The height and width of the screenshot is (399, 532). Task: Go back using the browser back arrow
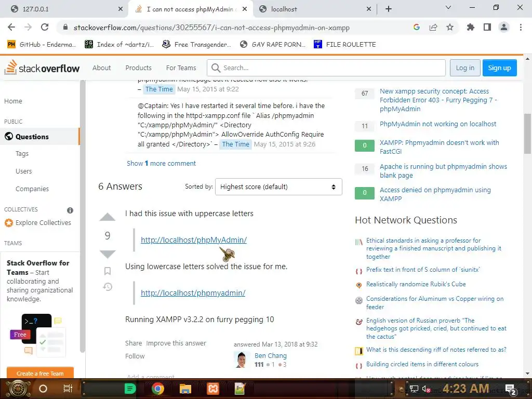pos(11,27)
